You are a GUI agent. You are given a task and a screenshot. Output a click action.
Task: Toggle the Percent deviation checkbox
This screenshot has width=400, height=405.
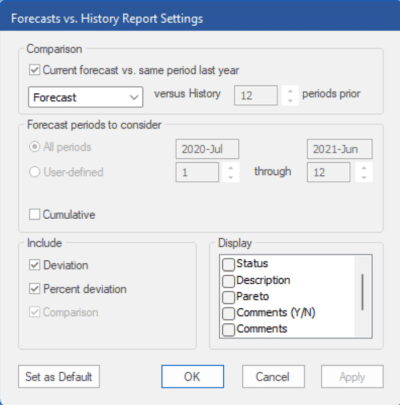pyautogui.click(x=35, y=289)
